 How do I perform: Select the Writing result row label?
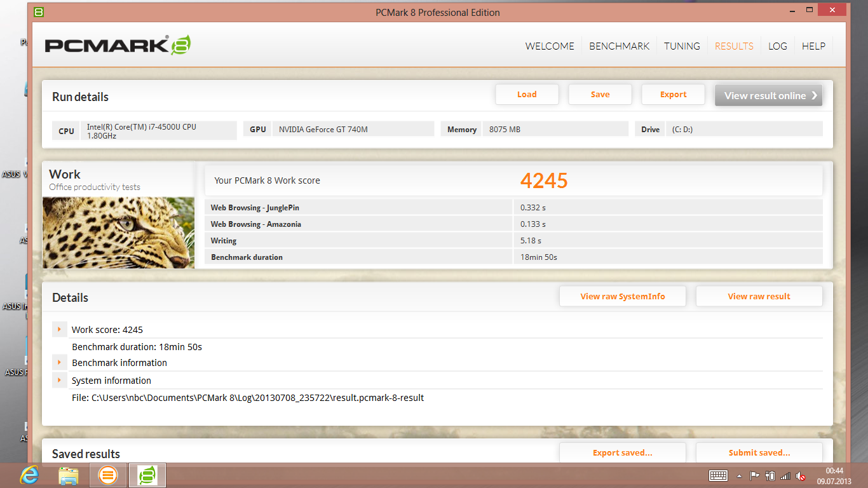(x=224, y=241)
